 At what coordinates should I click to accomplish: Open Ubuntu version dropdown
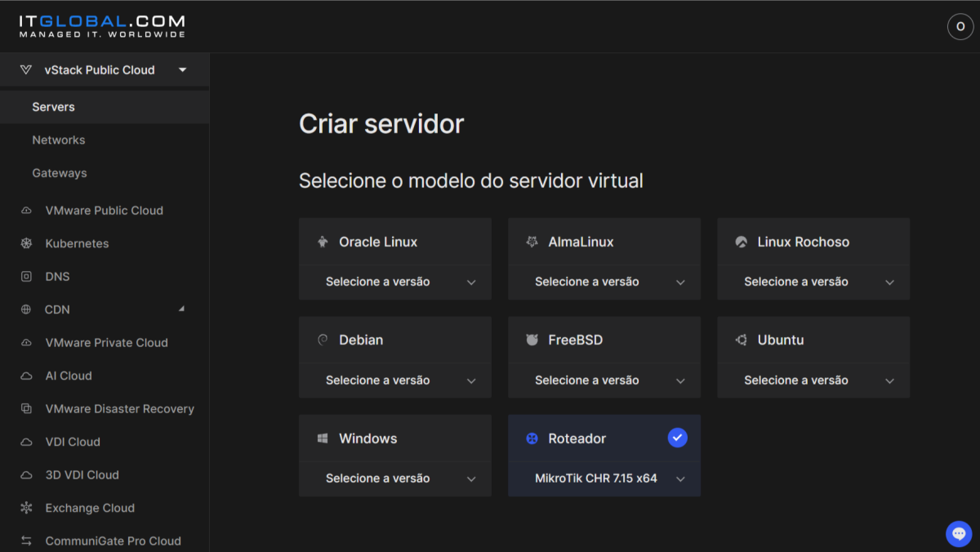pyautogui.click(x=813, y=381)
